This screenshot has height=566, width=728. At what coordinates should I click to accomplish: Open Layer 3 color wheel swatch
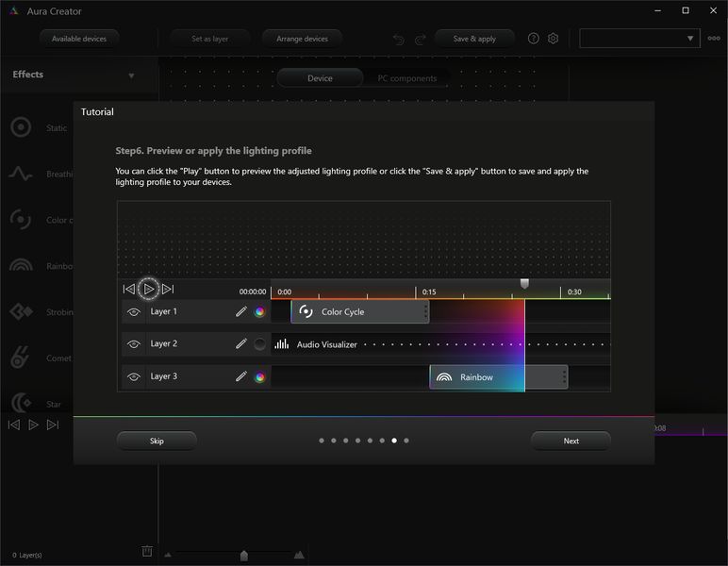(260, 377)
